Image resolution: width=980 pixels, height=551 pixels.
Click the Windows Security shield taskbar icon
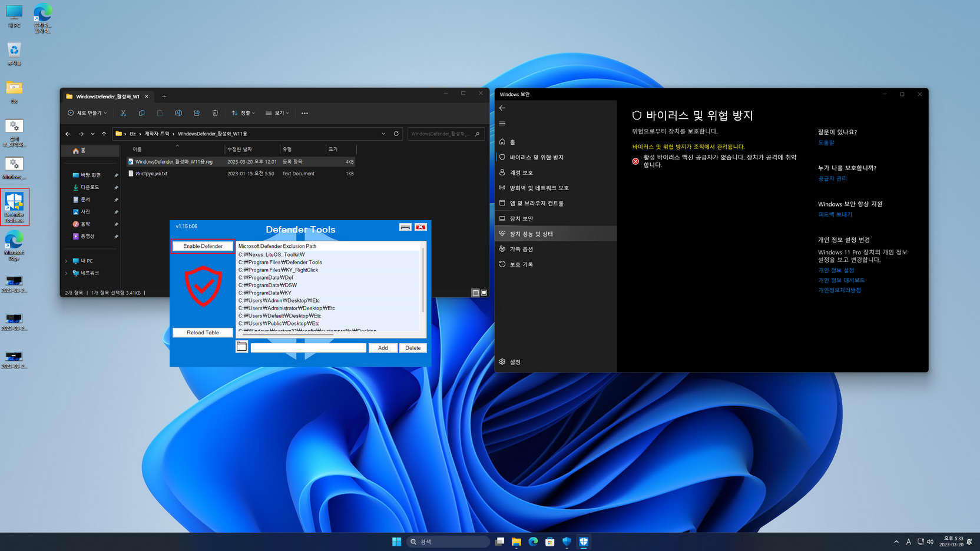click(x=567, y=542)
